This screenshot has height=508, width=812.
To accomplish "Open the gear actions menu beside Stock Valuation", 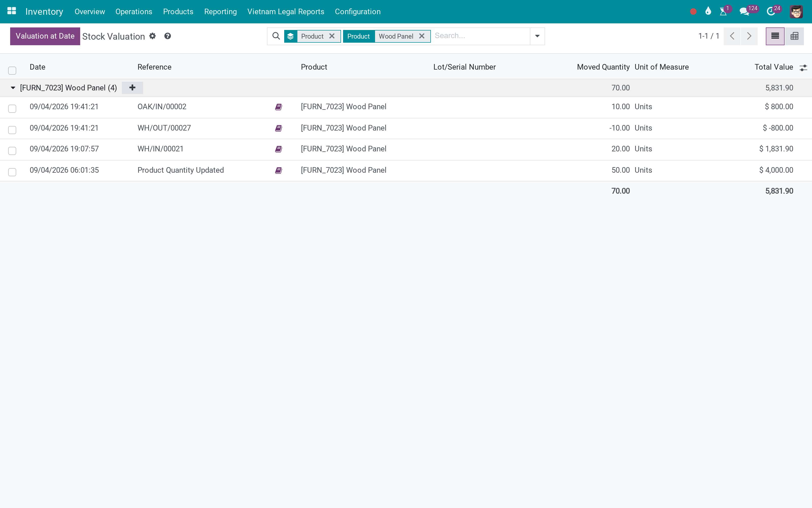I will click(153, 36).
